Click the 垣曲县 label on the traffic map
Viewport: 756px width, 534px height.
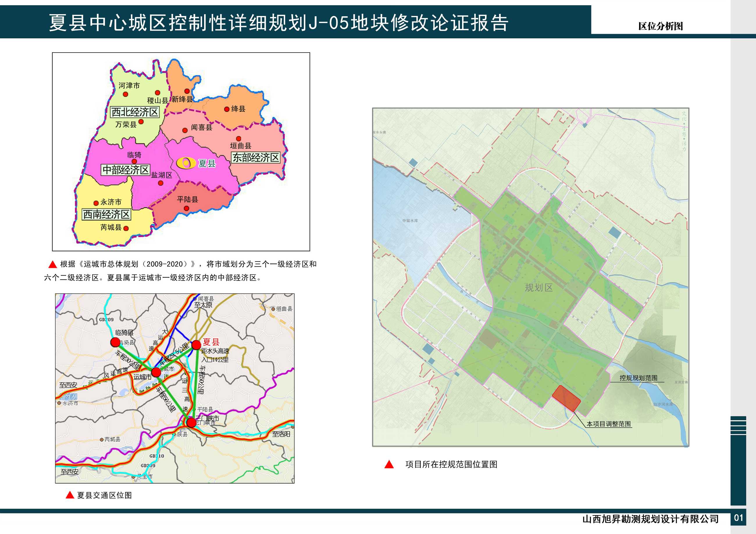[x=284, y=309]
